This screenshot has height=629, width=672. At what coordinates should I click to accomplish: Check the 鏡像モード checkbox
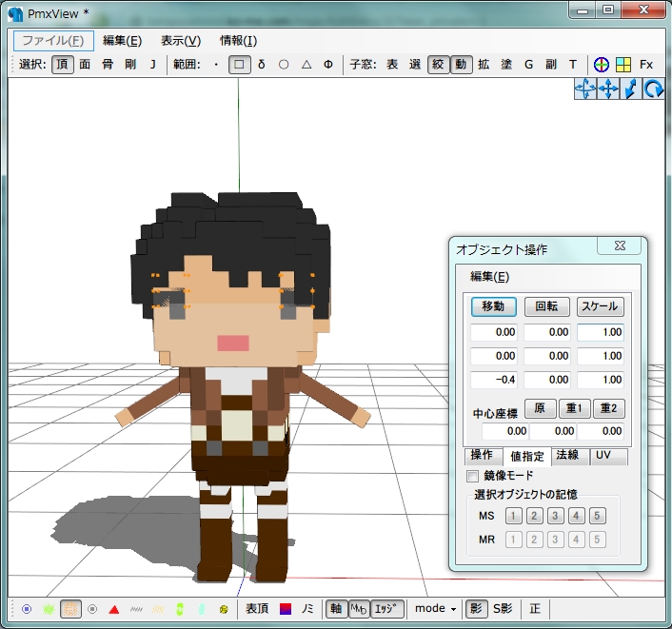pyautogui.click(x=472, y=476)
